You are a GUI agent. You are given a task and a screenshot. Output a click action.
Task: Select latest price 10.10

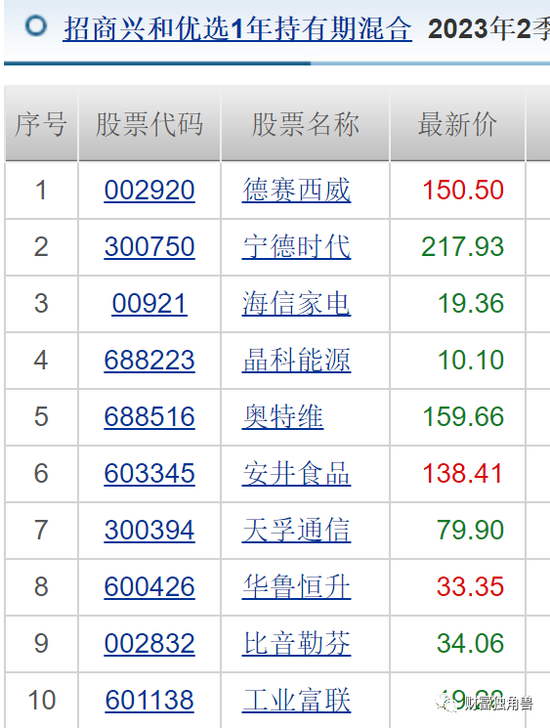tap(471, 360)
